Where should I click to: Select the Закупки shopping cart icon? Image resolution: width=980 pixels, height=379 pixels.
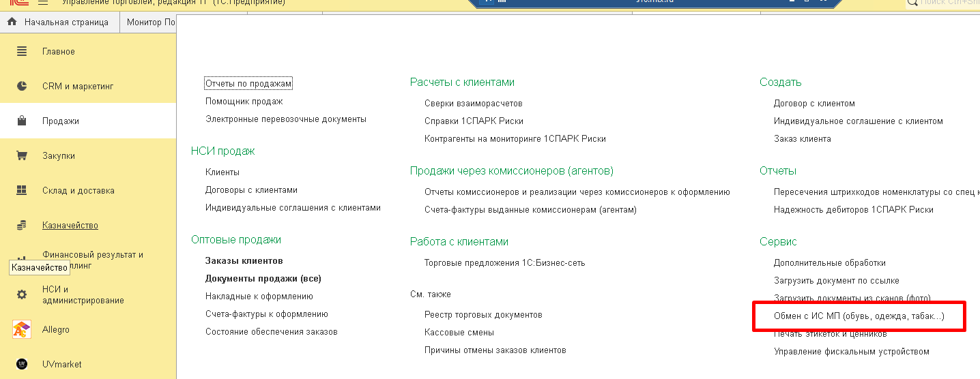22,155
